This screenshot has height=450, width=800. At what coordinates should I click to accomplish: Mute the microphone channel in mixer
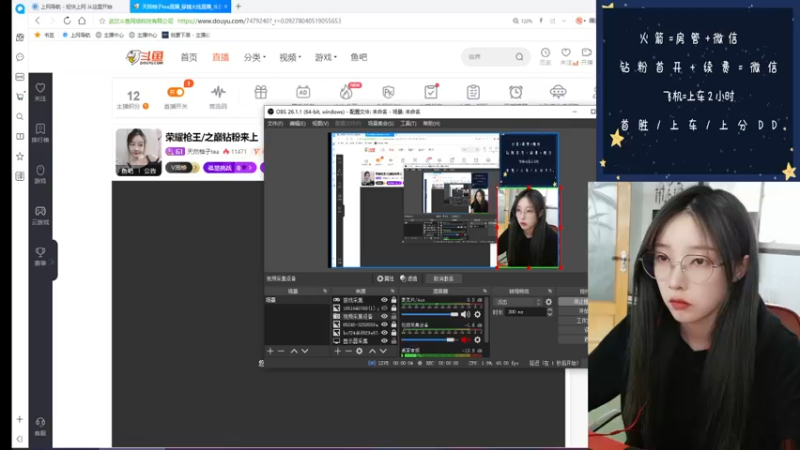(x=466, y=314)
